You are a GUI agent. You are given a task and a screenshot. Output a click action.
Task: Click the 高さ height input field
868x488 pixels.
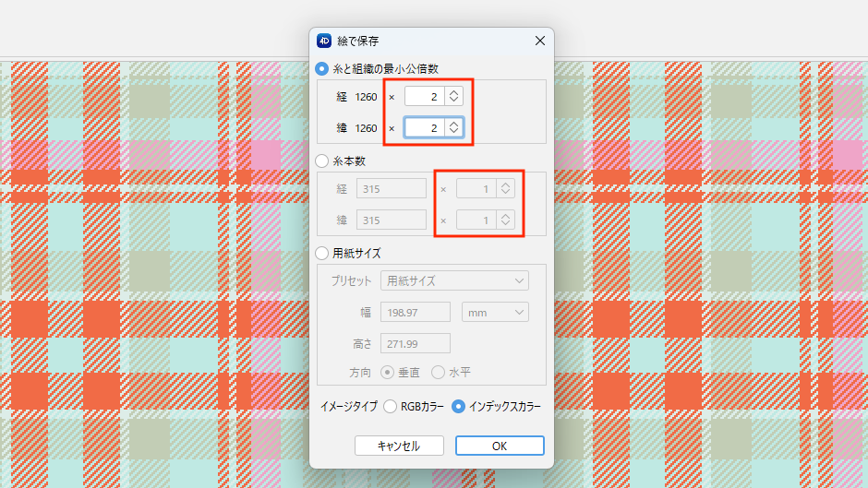415,344
